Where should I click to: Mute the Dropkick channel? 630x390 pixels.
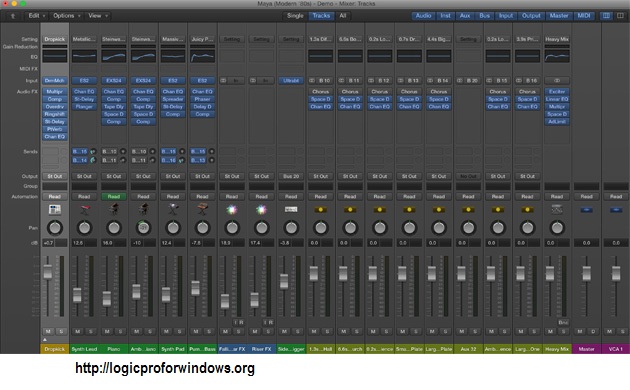(48, 331)
